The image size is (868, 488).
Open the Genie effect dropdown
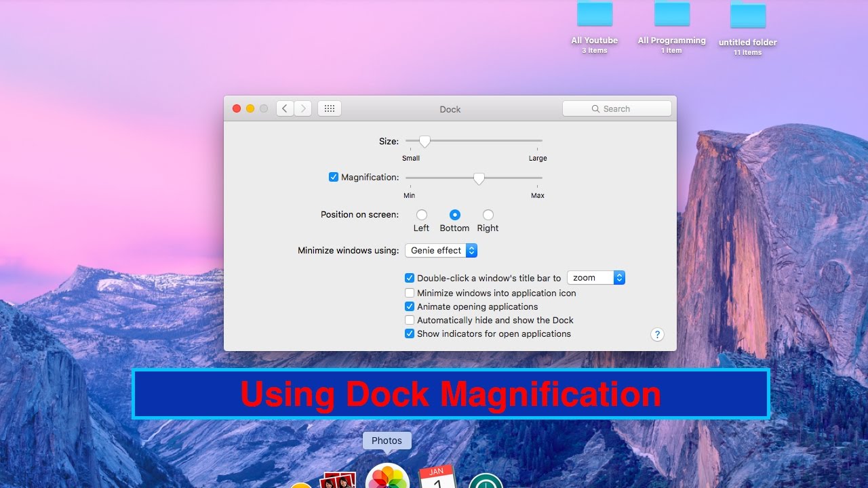tap(441, 250)
